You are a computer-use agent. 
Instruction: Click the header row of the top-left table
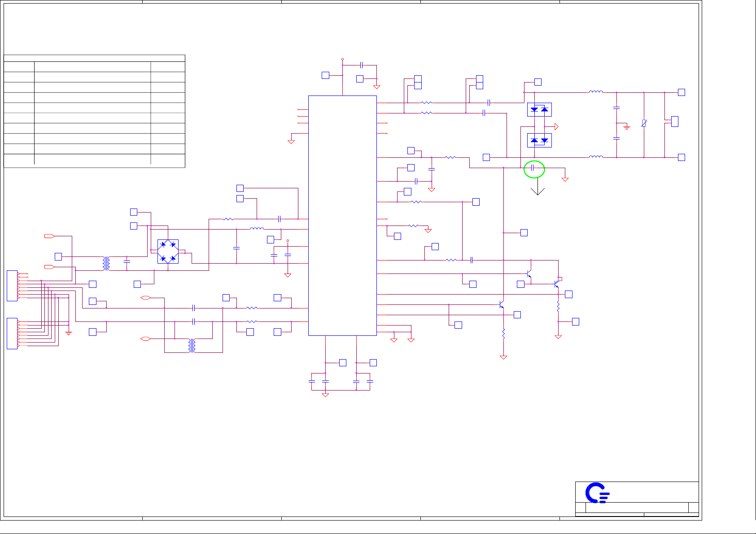[x=94, y=58]
